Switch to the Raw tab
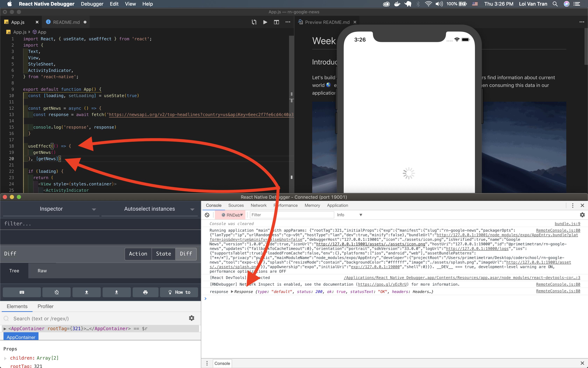 [42, 271]
